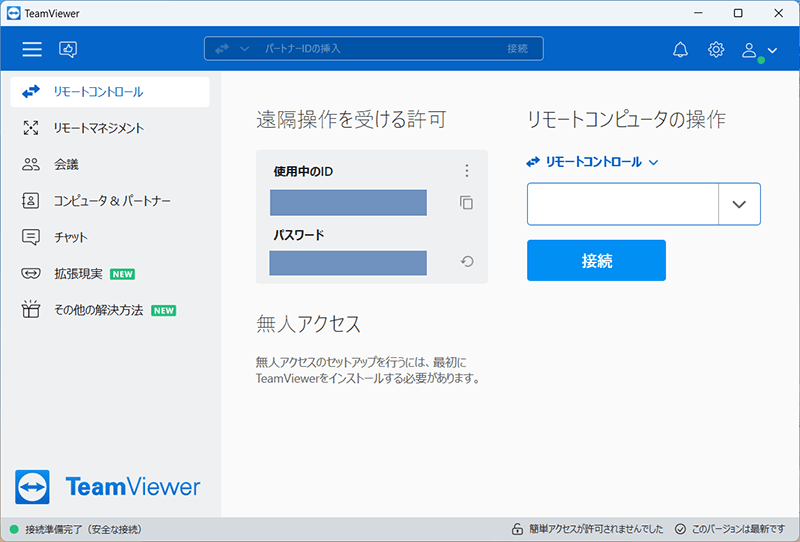This screenshot has height=542, width=800.
Task: Click the contacts book icon
Action: click(31, 201)
